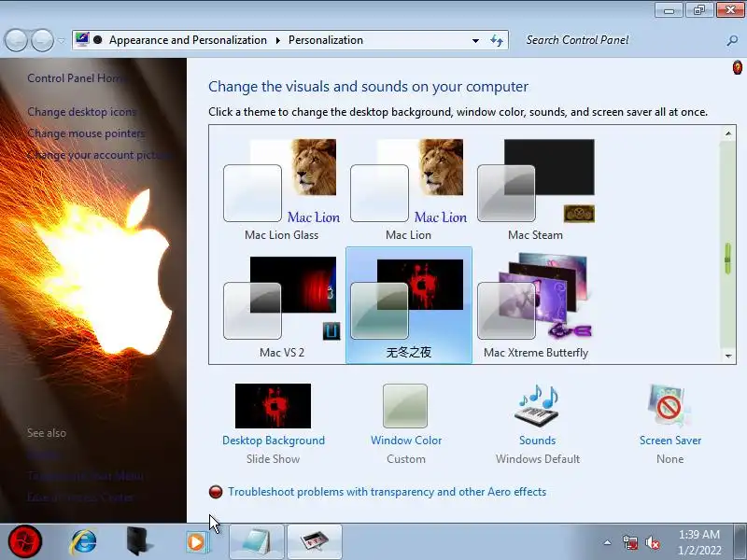Restore down the window
Viewport: 747px width, 560px height.
[699, 9]
